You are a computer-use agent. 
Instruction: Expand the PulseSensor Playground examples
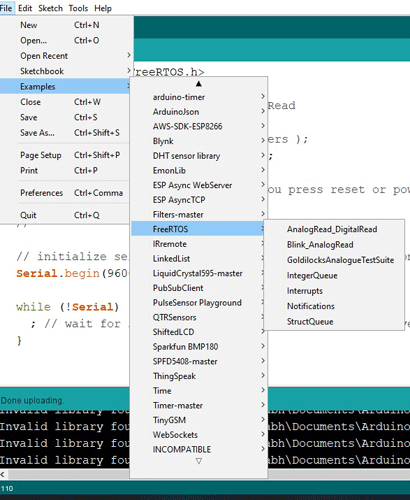pos(198,302)
